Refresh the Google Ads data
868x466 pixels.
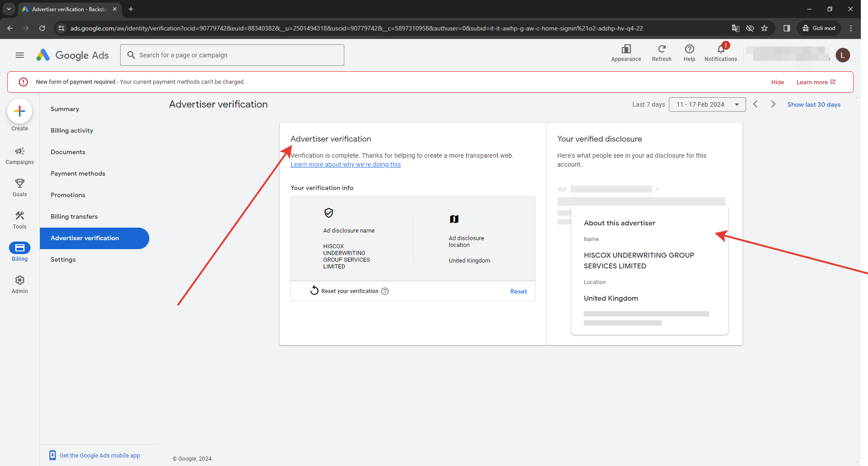(662, 53)
